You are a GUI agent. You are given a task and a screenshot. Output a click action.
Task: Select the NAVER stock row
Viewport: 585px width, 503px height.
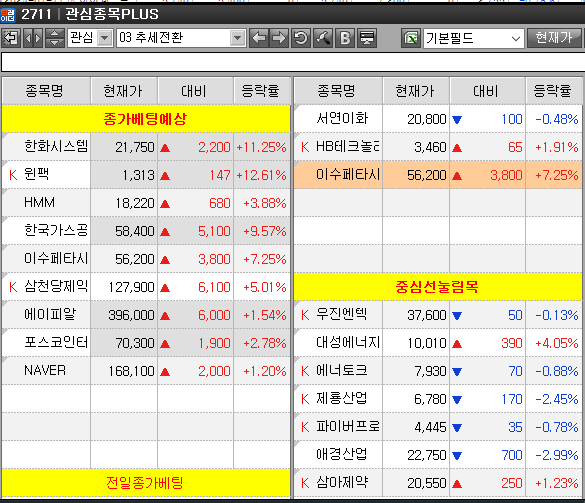click(146, 371)
